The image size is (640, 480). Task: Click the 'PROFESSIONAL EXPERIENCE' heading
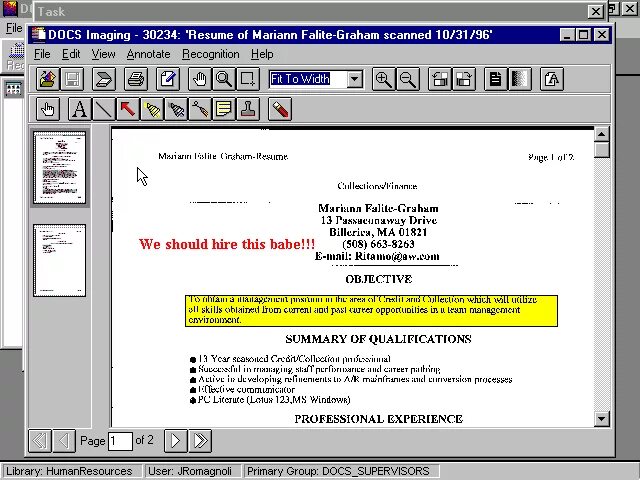[378, 419]
